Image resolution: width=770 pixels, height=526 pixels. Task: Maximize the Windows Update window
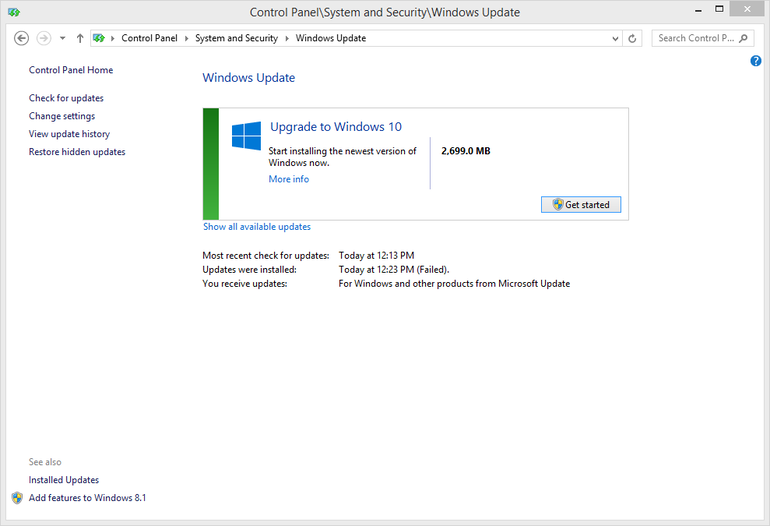click(719, 9)
